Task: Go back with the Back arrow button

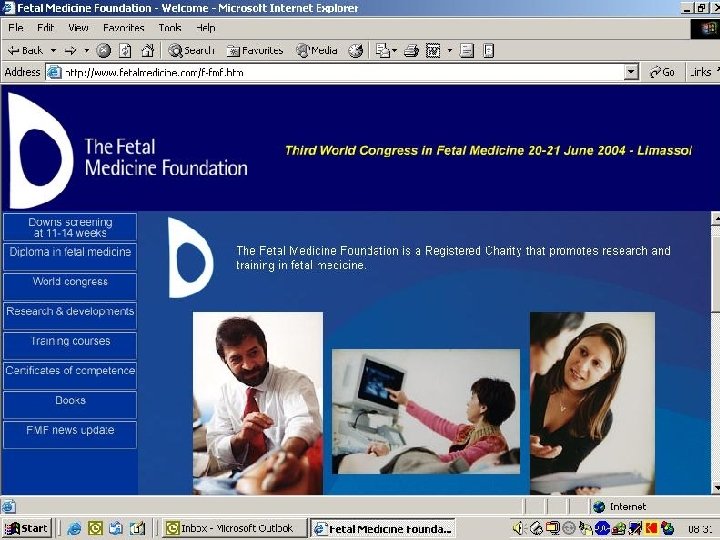Action: click(25, 51)
